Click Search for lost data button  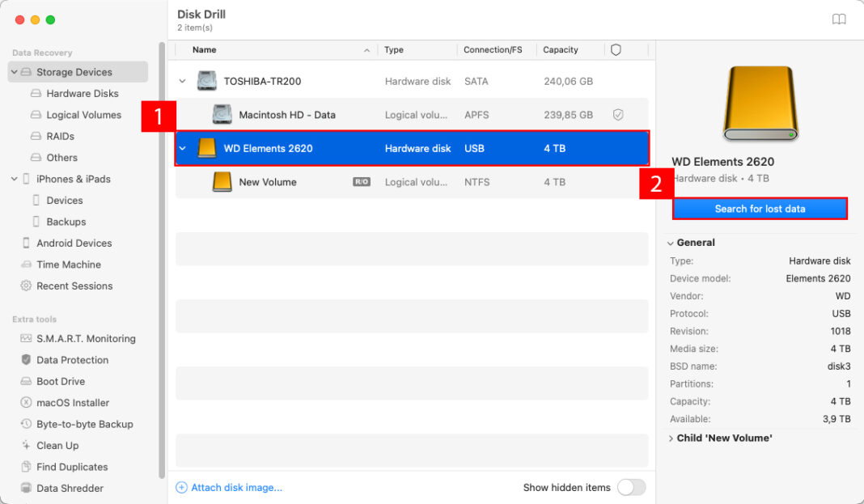[x=760, y=209]
